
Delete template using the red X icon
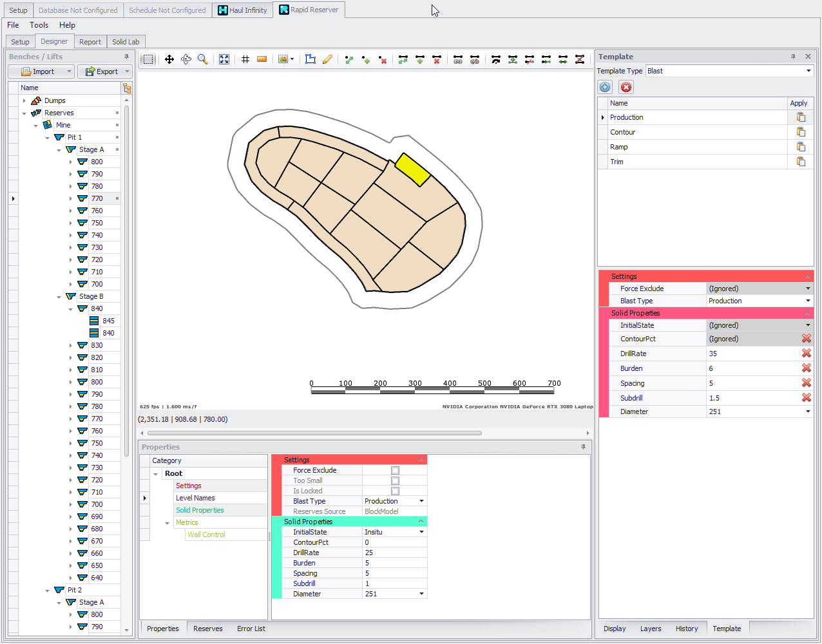626,87
